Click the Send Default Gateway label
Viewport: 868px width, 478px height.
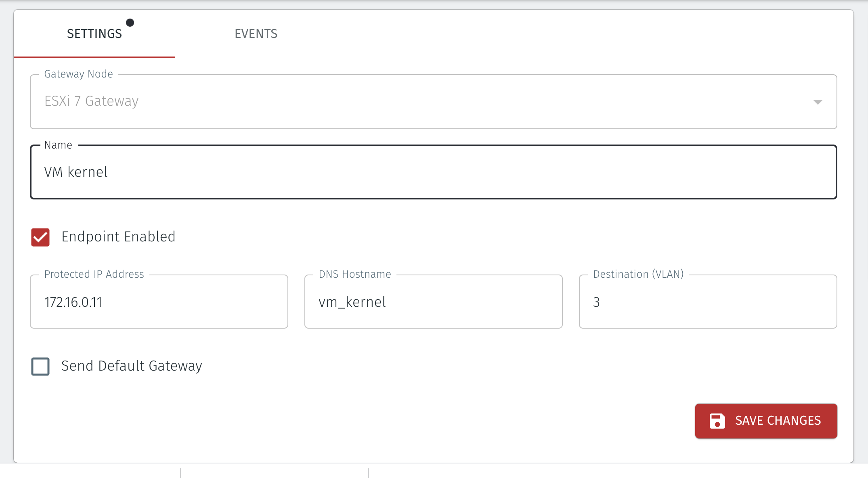(132, 366)
